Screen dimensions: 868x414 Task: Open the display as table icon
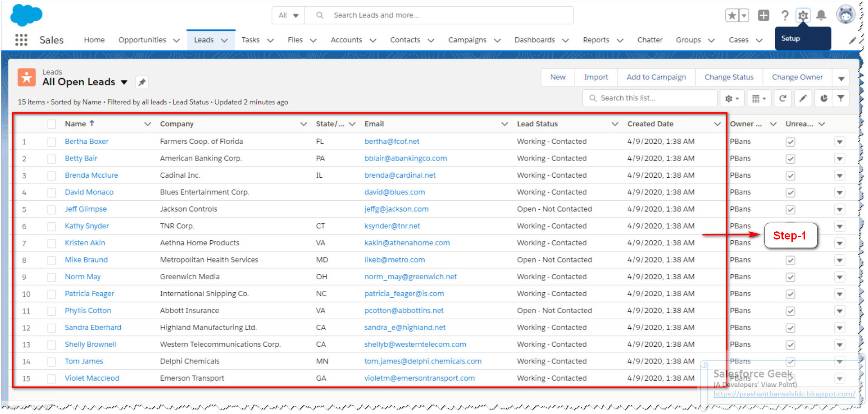coord(759,98)
